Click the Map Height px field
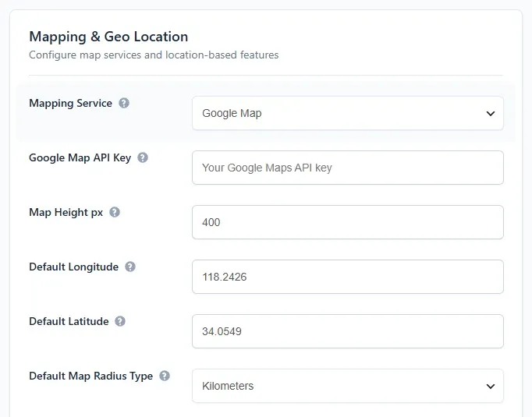This screenshot has width=532, height=417. click(348, 222)
